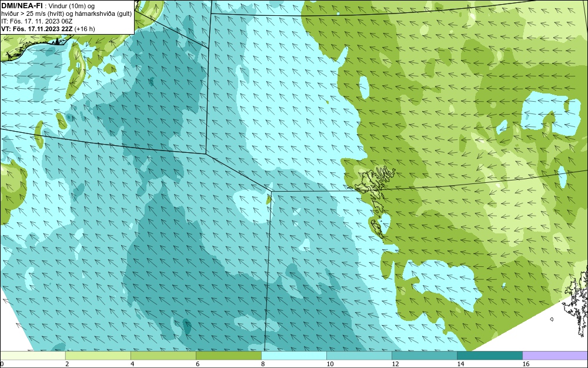588x368 pixels.
Task: Click the 'DMI/NEA-FI' title text
Action: coord(22,6)
